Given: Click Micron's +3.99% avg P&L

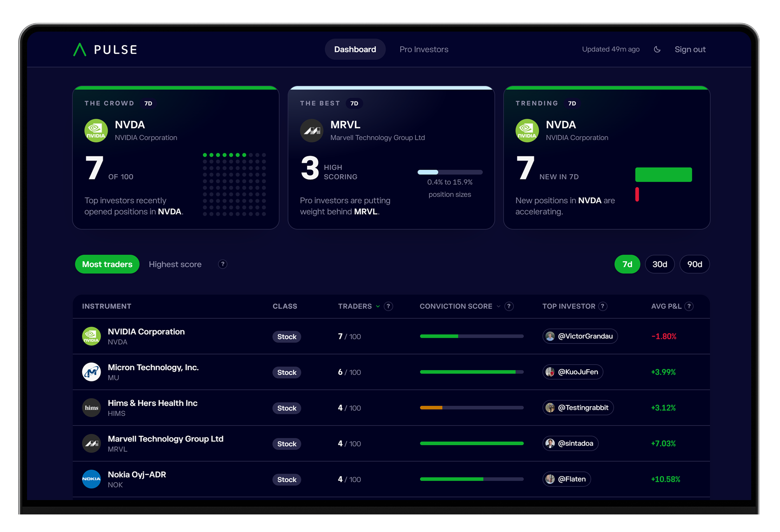Looking at the screenshot, I should 663,372.
